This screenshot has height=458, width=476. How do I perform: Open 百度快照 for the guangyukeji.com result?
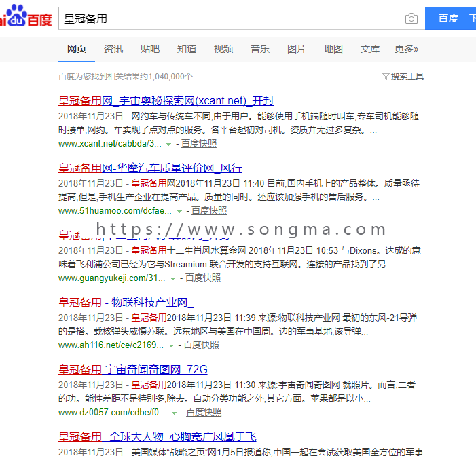[203, 278]
